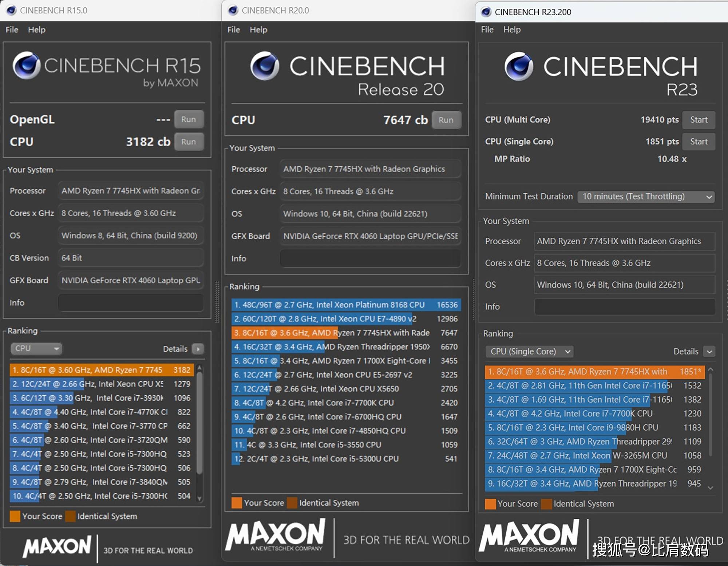Click the Info input field in Release 20
728x566 pixels.
(x=370, y=258)
